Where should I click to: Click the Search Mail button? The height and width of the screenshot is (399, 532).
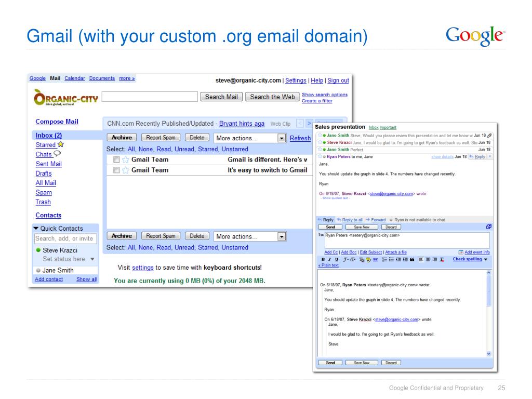(x=221, y=97)
